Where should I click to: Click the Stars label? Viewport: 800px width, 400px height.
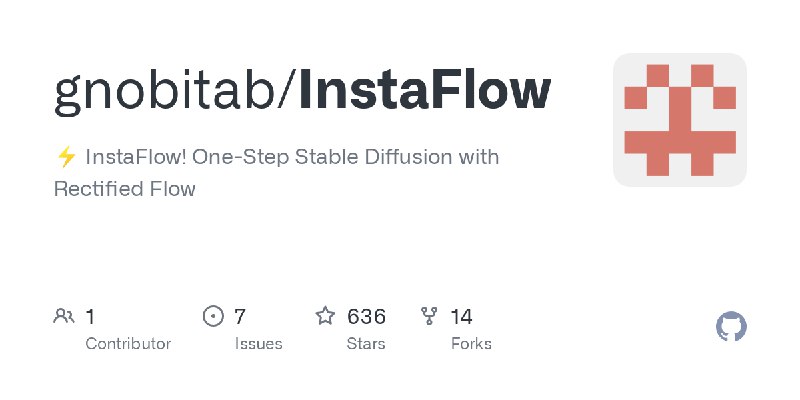tap(366, 344)
